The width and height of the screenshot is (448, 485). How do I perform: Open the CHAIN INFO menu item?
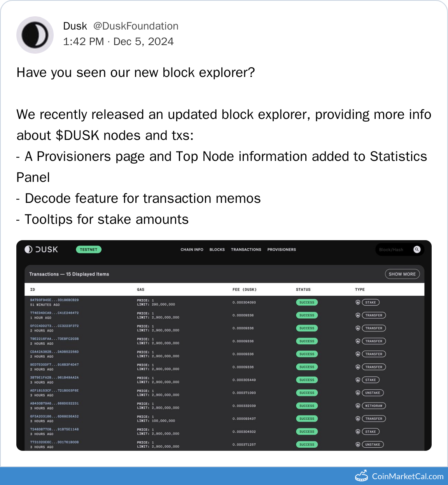(x=192, y=249)
